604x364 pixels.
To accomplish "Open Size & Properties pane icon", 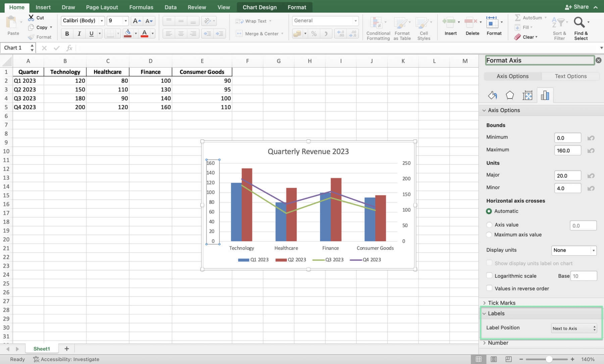I will click(x=527, y=96).
